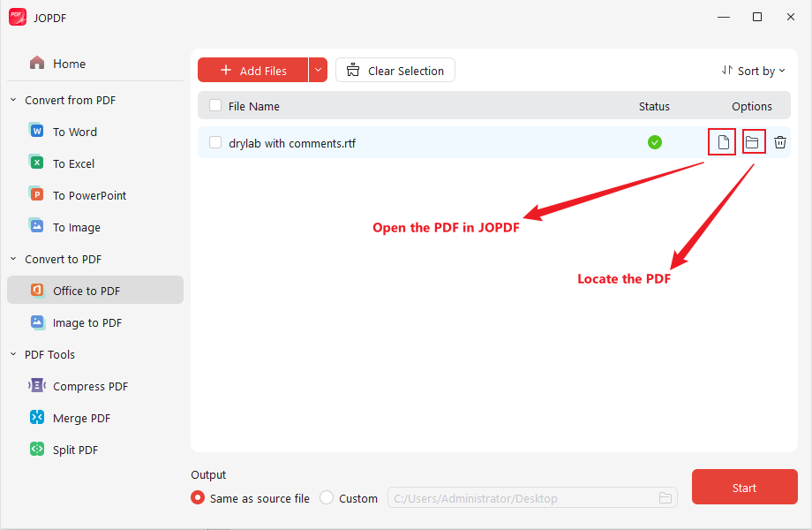Screen dimensions: 812x530
Task: Locate the PDF in its folder
Action: [x=753, y=141]
